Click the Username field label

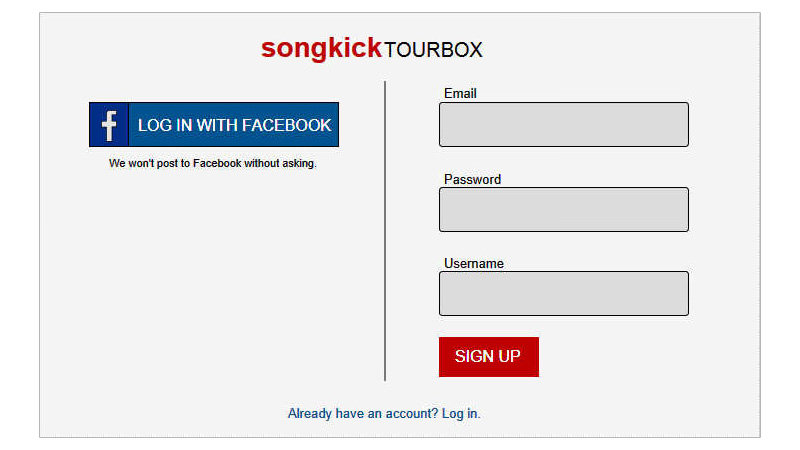pos(473,263)
